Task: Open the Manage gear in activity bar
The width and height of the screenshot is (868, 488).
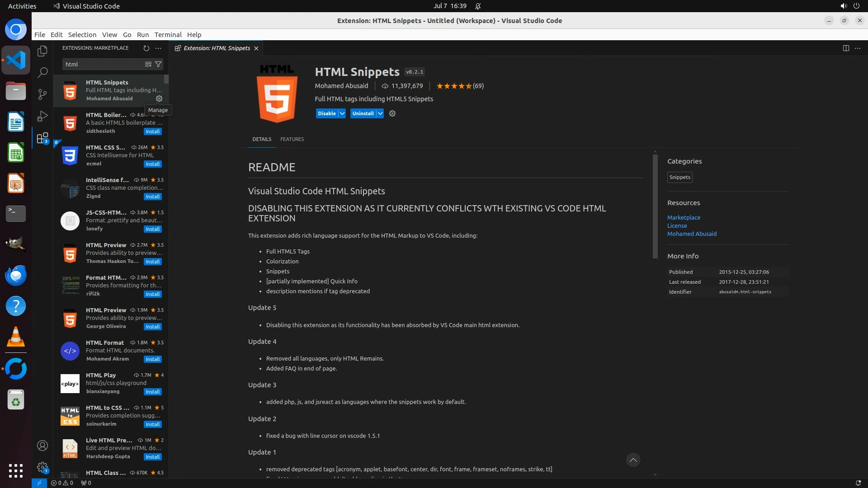Action: coord(42,467)
